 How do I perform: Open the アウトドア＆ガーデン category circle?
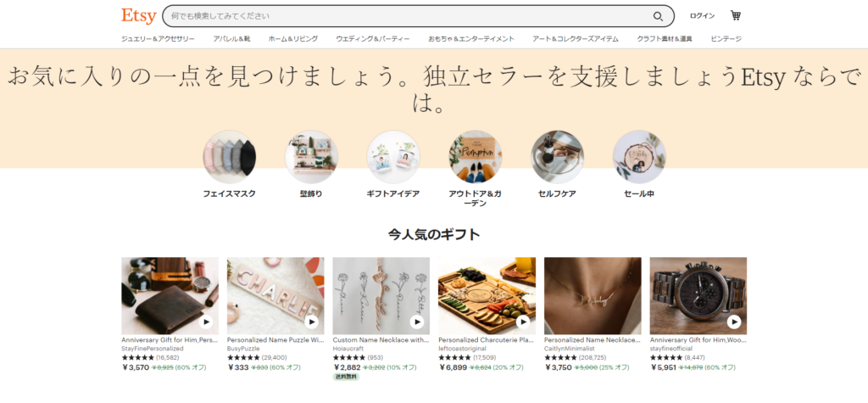coord(475,157)
